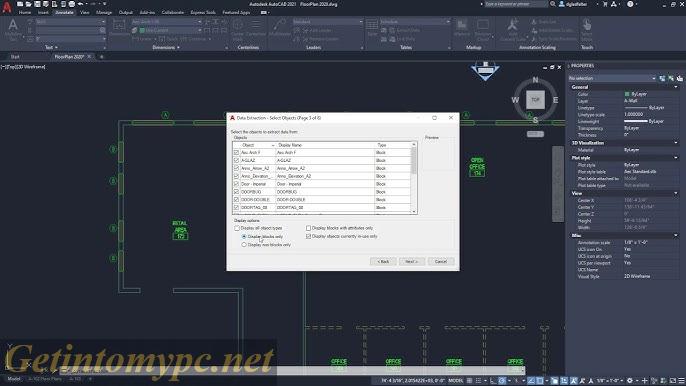Enable Display all object types checkbox

tap(237, 228)
